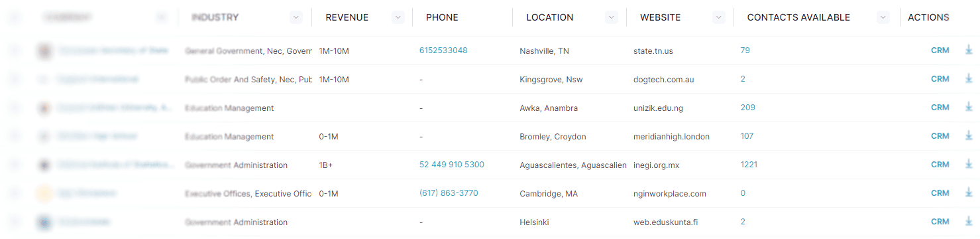Toggle the select-all checkbox in header
Viewport: 980px width, 239px height.
click(x=15, y=18)
